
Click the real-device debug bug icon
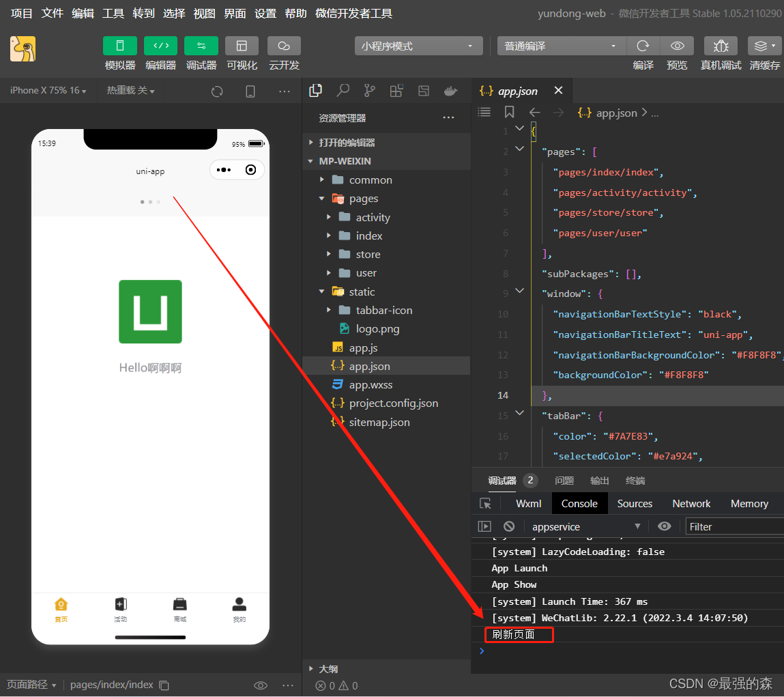coord(721,46)
